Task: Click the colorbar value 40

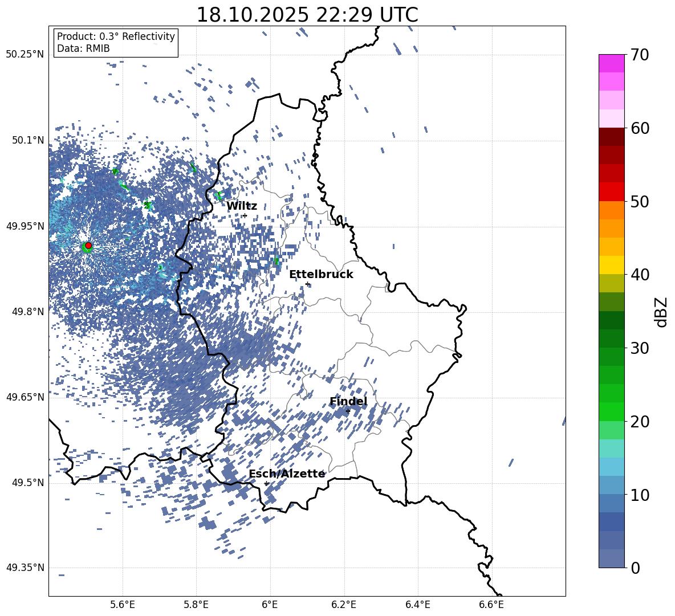Action: (640, 275)
